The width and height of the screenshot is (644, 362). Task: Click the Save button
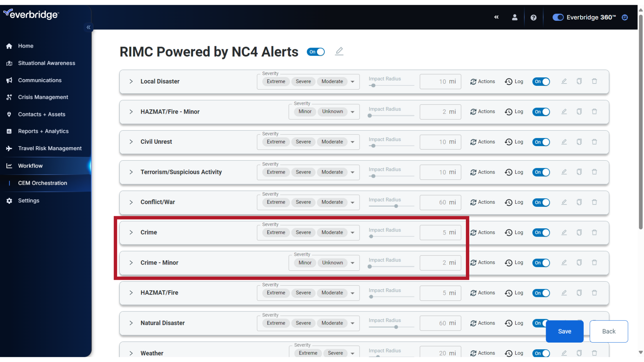565,331
